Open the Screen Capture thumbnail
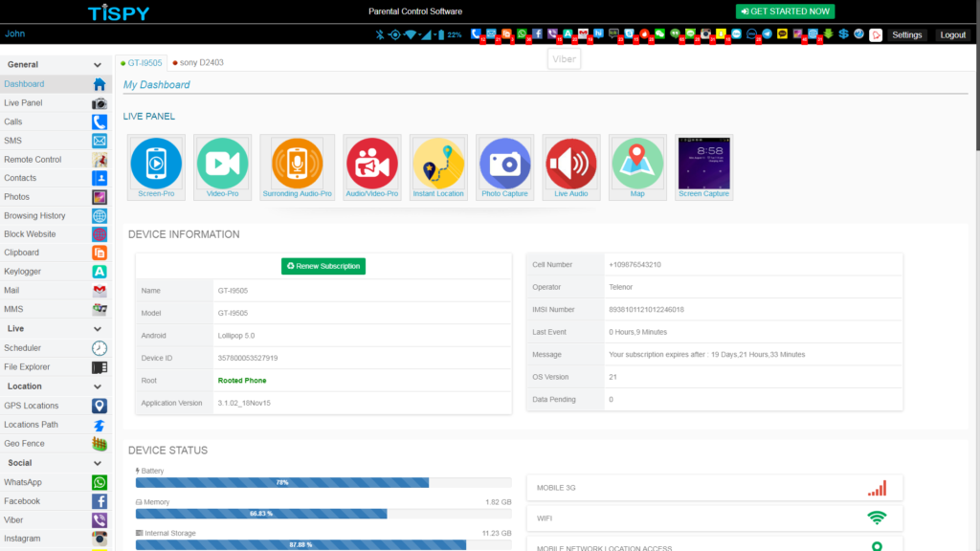Viewport: 980px width, 551px height. coord(703,163)
